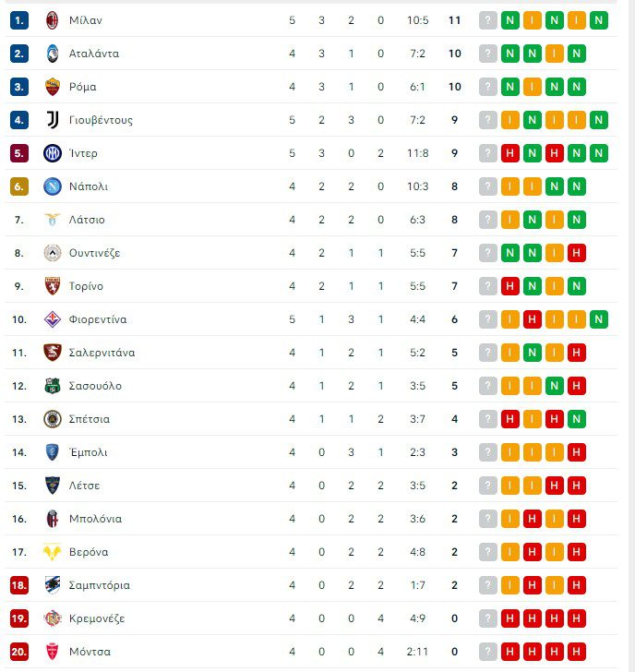Select the Napoli team logo
The width and height of the screenshot is (635, 672).
[53, 186]
